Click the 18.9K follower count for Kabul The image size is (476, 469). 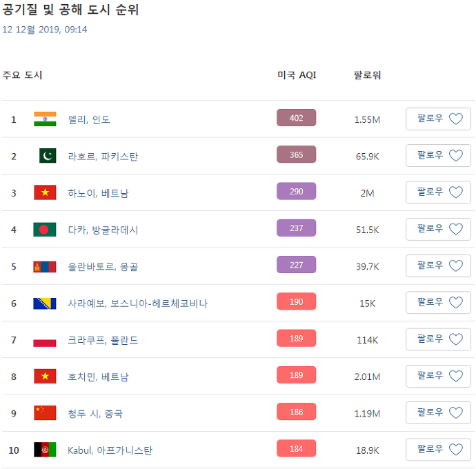click(x=367, y=450)
